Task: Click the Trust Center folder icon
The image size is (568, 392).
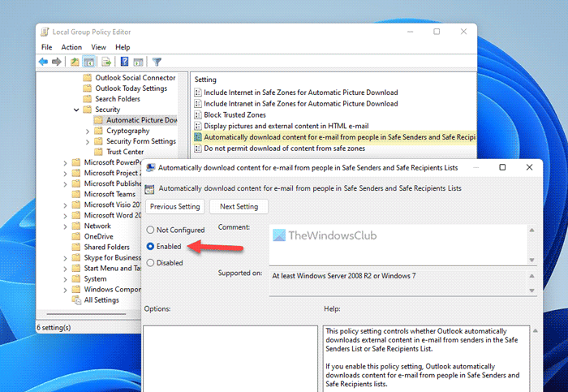Action: pyautogui.click(x=98, y=152)
